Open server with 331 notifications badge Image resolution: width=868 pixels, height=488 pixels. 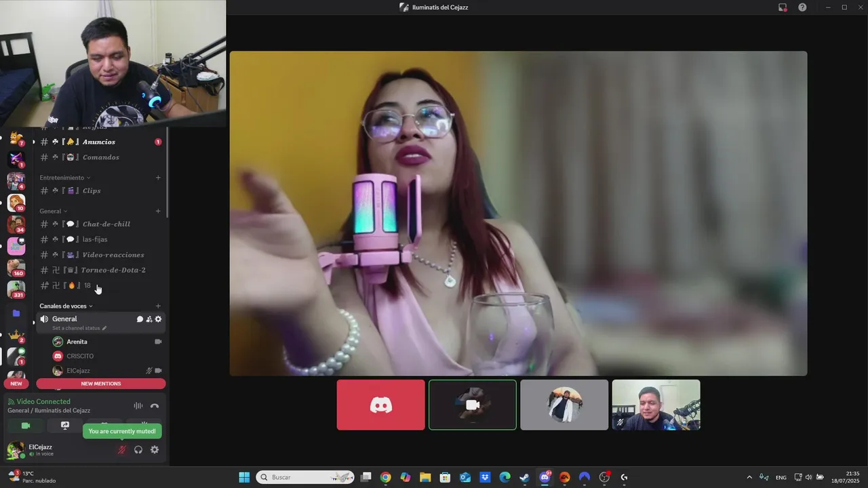click(16, 289)
